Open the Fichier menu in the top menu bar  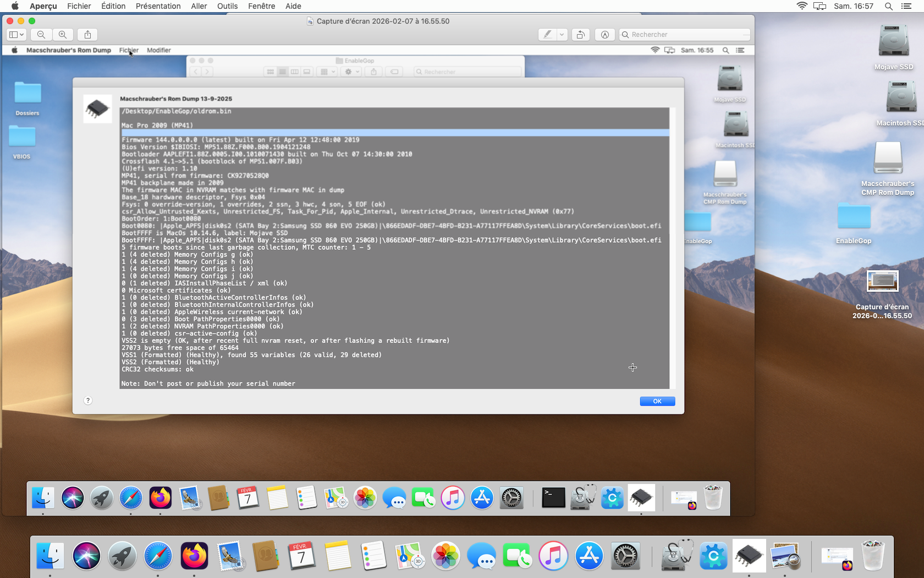(x=79, y=6)
